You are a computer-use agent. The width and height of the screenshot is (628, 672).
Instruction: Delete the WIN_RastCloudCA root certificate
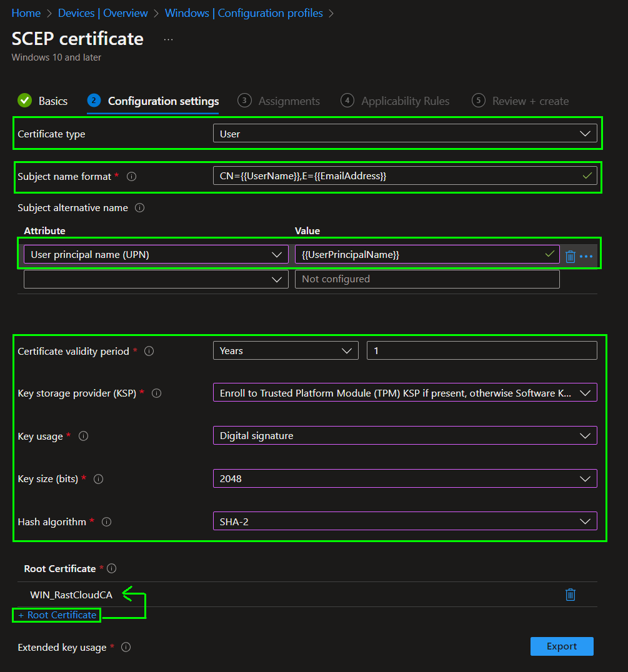tap(570, 595)
